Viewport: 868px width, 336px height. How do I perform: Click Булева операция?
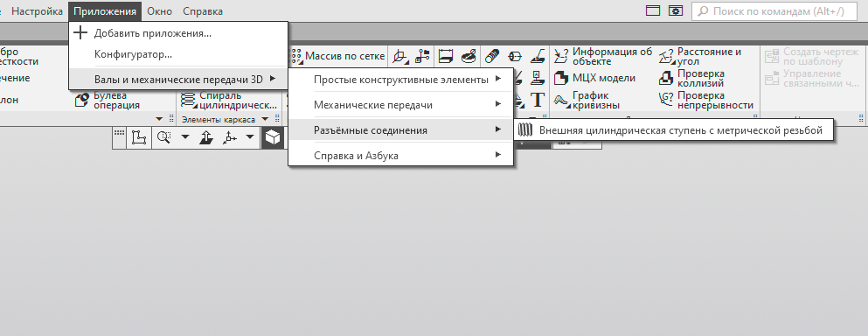tap(108, 101)
